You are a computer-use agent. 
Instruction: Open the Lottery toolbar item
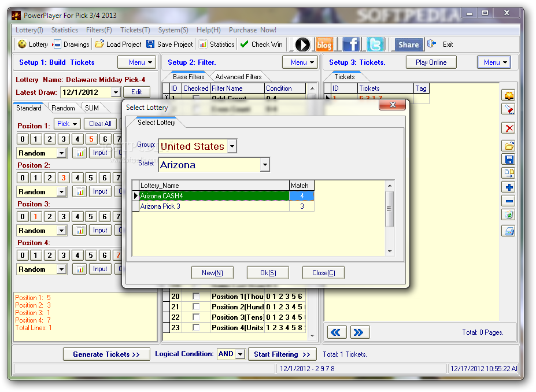click(x=32, y=45)
